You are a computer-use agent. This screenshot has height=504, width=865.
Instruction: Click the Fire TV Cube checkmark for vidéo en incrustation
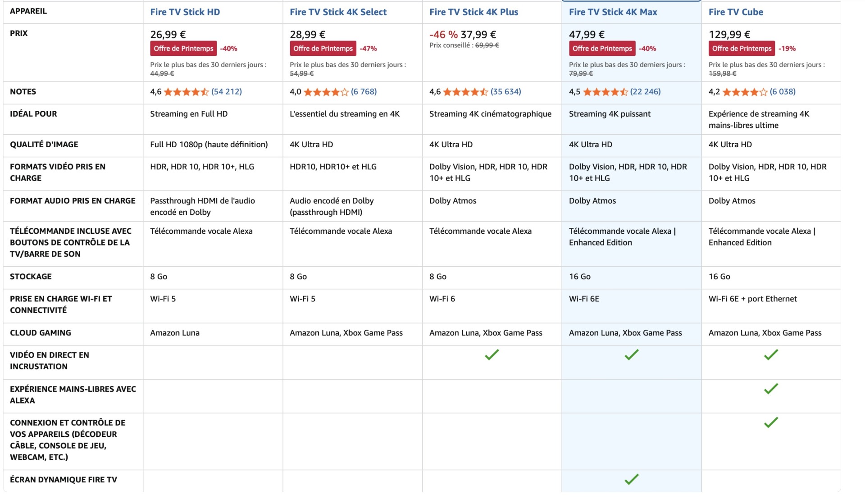(771, 355)
